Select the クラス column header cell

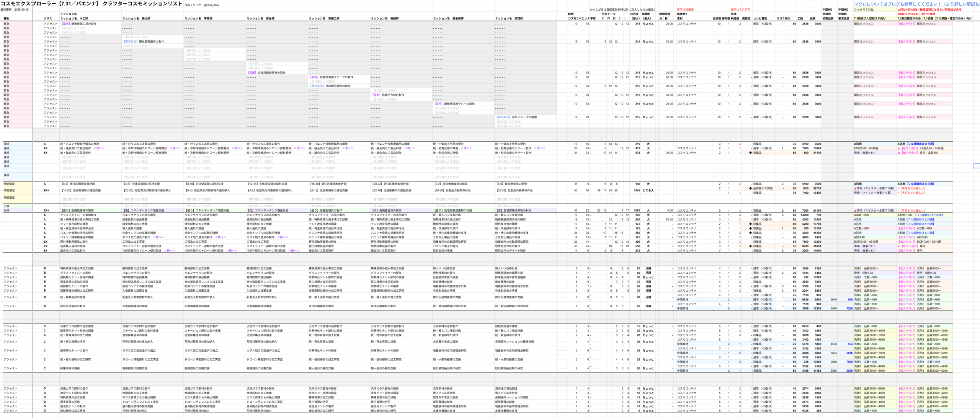pyautogui.click(x=47, y=18)
